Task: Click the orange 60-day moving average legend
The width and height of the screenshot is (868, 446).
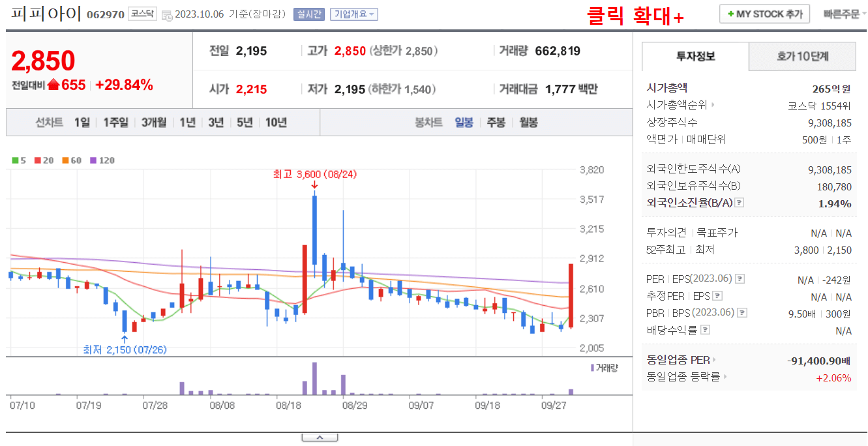Action: click(x=72, y=160)
